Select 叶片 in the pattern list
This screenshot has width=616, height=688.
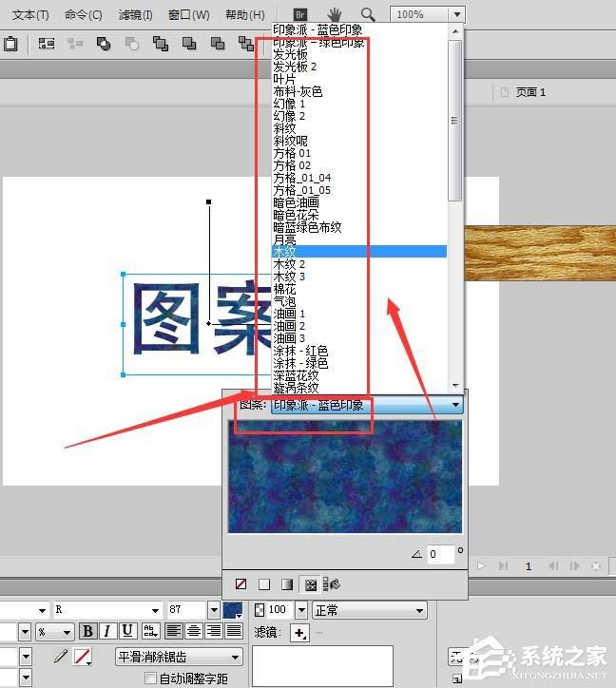(359, 79)
